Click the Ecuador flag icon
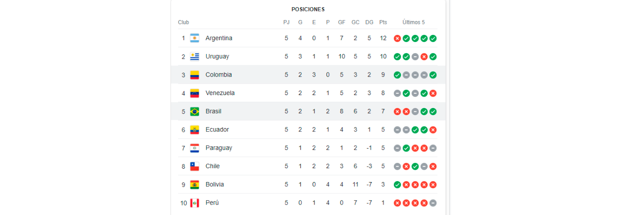 tap(194, 129)
